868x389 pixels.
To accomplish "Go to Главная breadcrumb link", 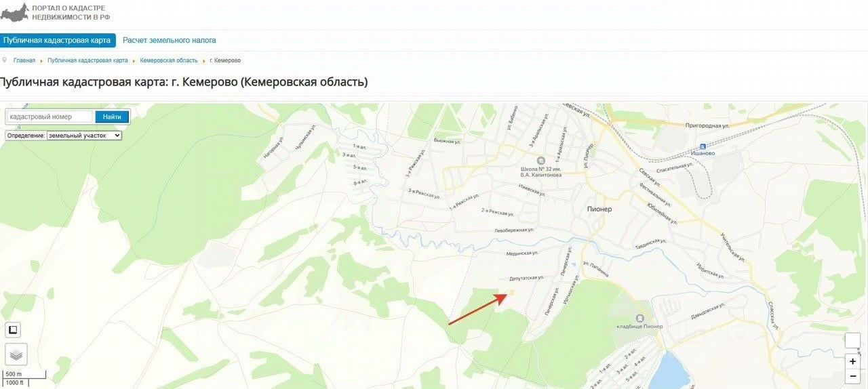I will point(24,60).
